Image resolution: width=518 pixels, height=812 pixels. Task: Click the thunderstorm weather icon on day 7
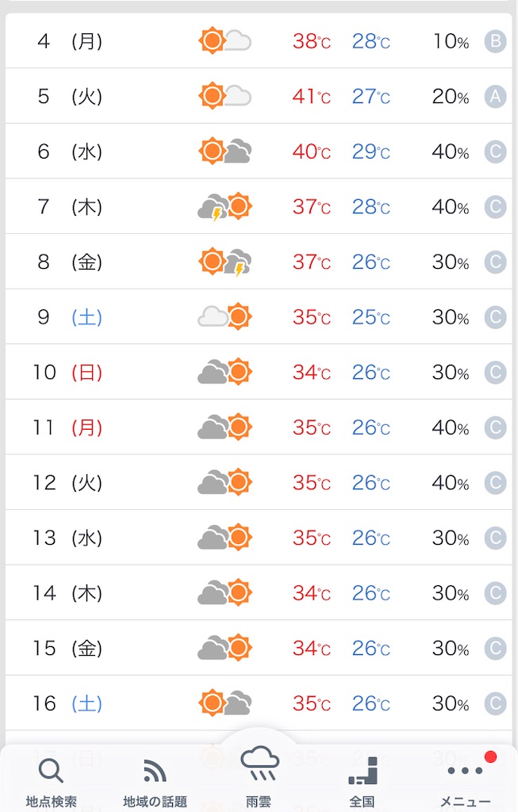224,207
